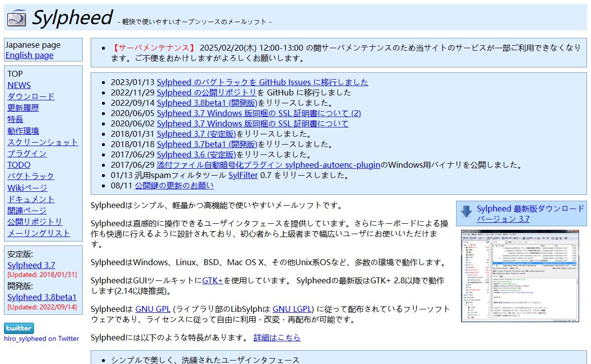Open the 特長 sidebar link

point(15,119)
